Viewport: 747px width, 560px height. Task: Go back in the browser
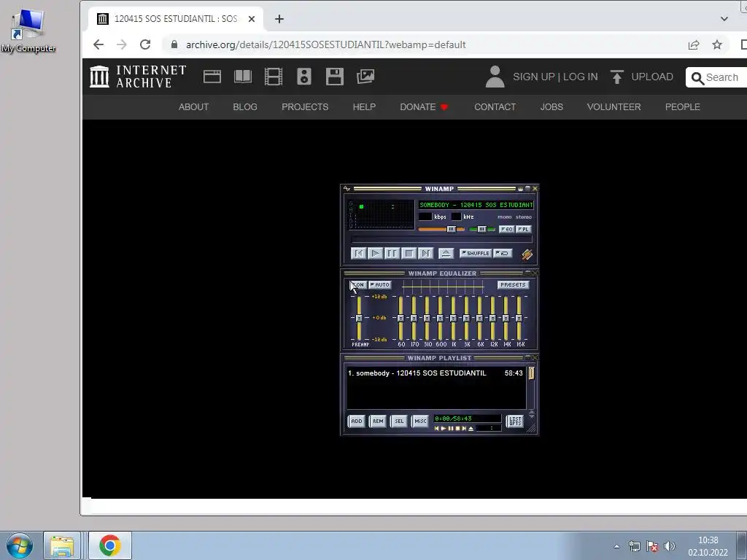[x=98, y=44]
